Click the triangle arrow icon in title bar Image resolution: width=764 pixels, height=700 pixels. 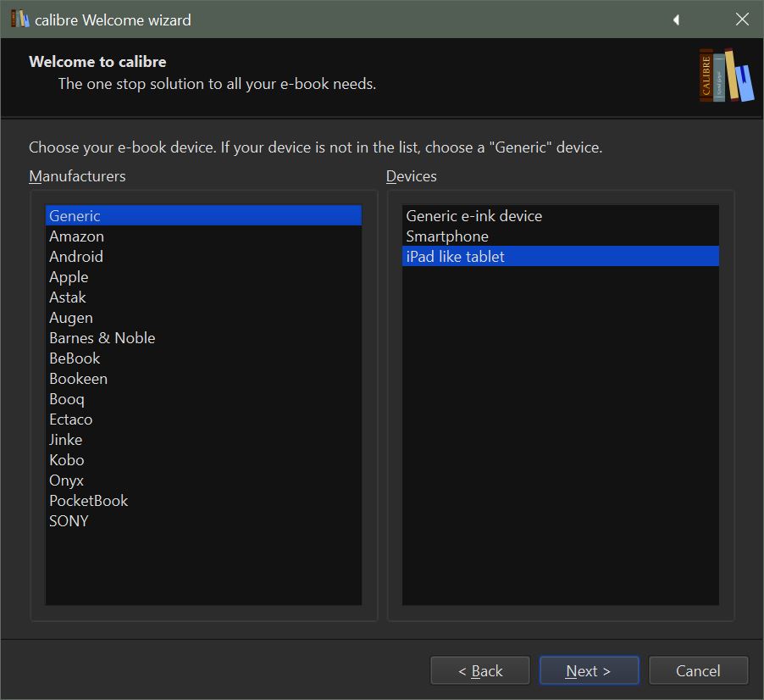pos(676,19)
